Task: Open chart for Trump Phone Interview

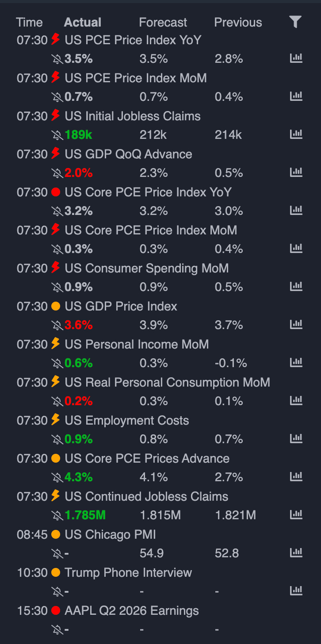Action: 296,591
